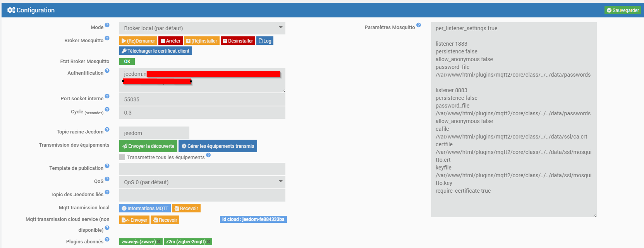Click the Mosquitto parameters resize handle

pos(594,215)
